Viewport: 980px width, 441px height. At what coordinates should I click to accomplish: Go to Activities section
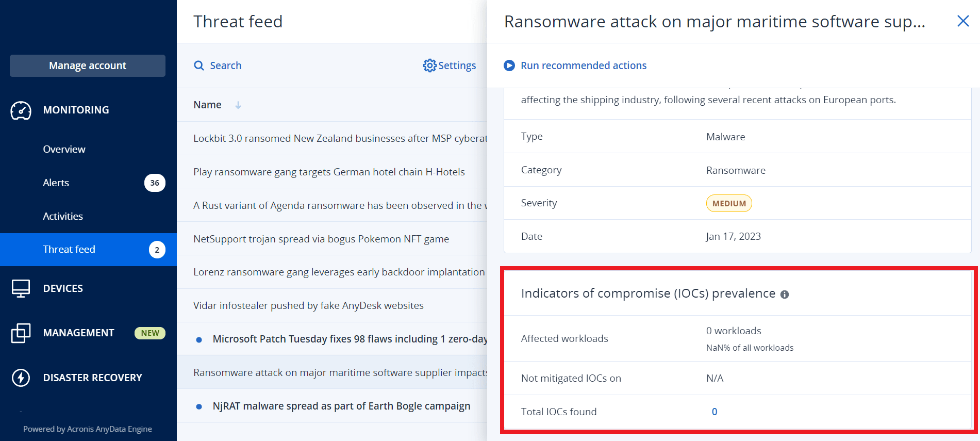click(x=63, y=216)
